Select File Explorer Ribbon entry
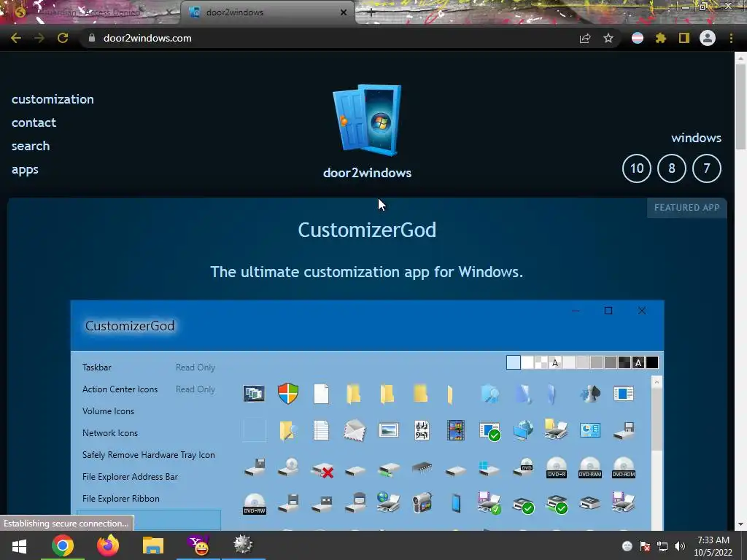 click(121, 499)
